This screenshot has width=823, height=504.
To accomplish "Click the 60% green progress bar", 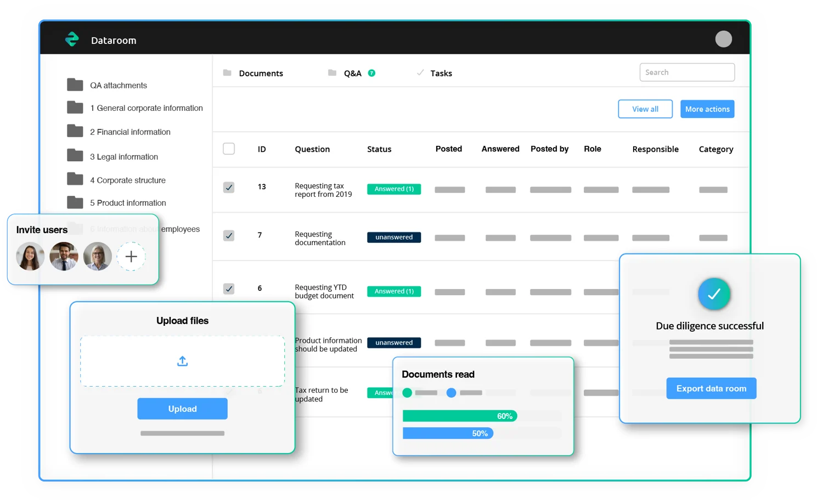I will click(460, 416).
